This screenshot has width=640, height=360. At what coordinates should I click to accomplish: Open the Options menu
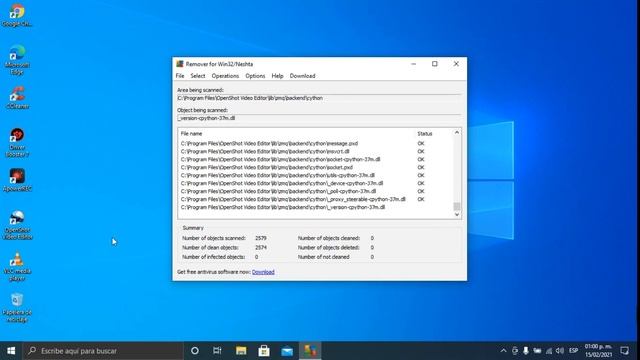pos(255,76)
